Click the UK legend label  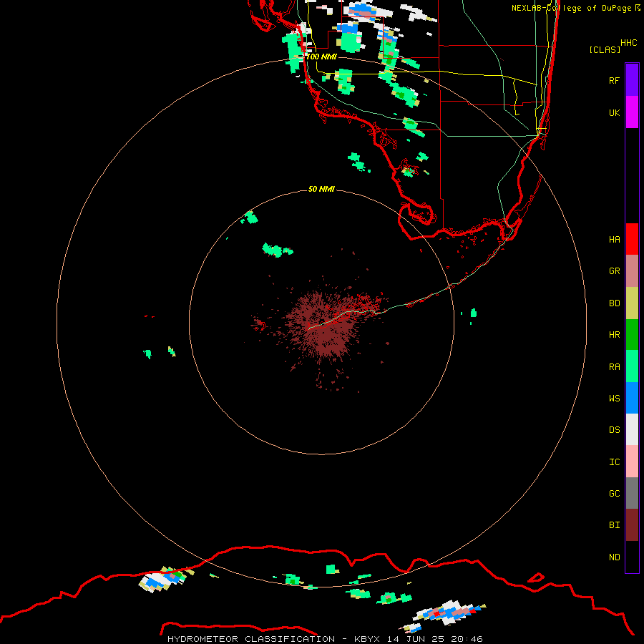click(x=614, y=112)
